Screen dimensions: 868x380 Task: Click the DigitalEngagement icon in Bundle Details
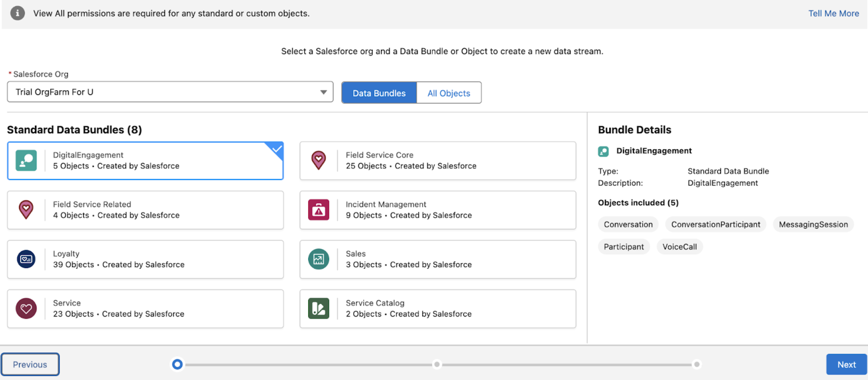pyautogui.click(x=603, y=151)
